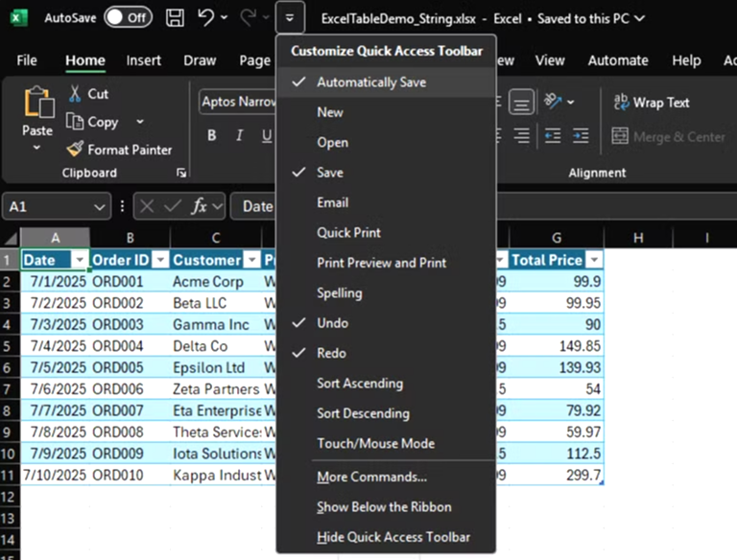Screen dimensions: 737x560
Task: Click the Excel app icon in title bar
Action: click(x=19, y=18)
